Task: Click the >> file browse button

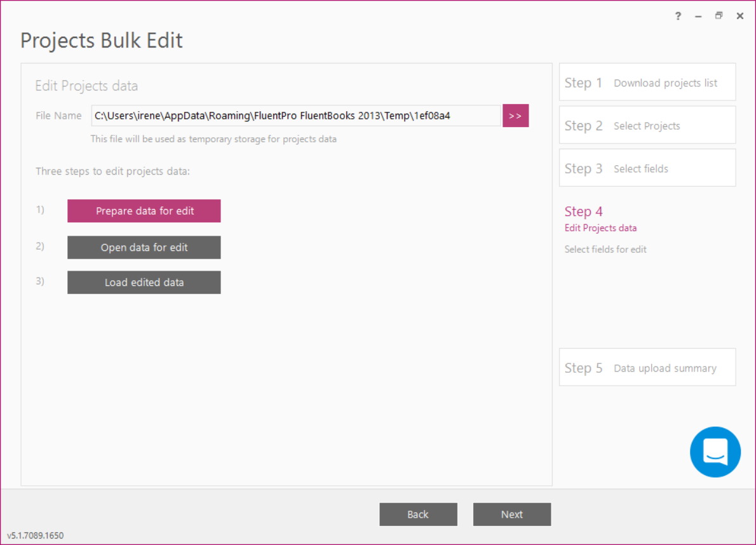Action: (x=515, y=116)
